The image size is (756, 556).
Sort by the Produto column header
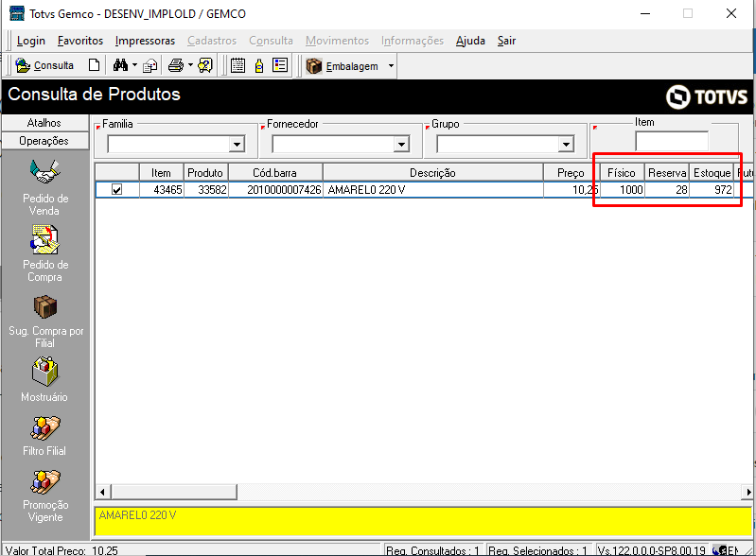(x=205, y=172)
